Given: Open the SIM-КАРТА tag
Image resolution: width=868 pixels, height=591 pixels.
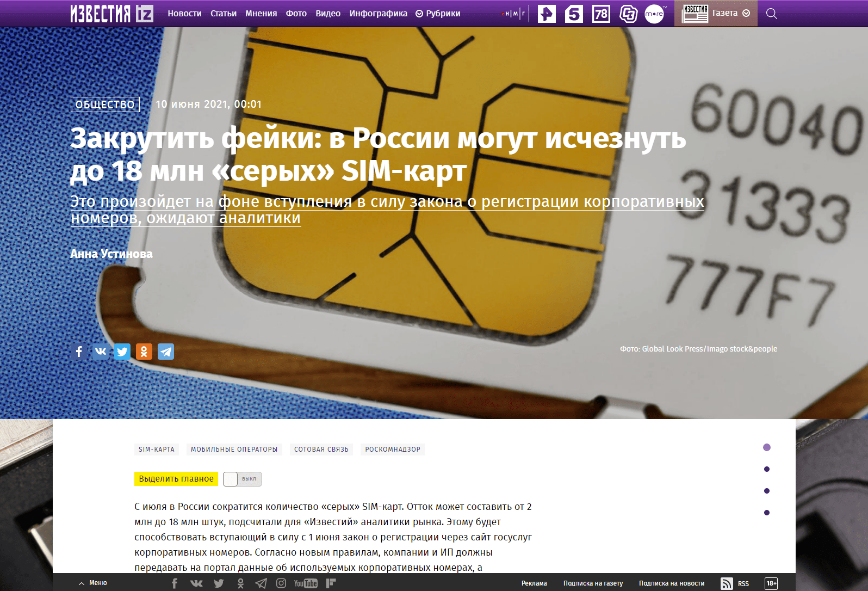Looking at the screenshot, I should (x=157, y=450).
